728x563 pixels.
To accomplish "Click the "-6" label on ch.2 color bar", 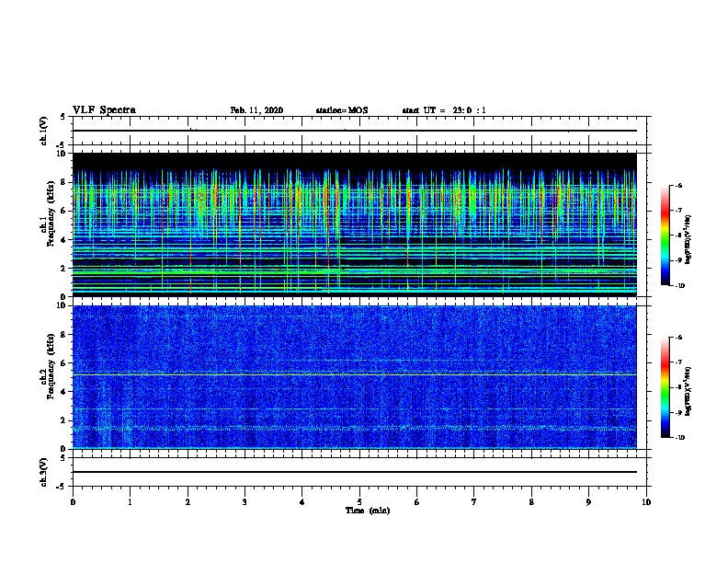I will coord(678,338).
